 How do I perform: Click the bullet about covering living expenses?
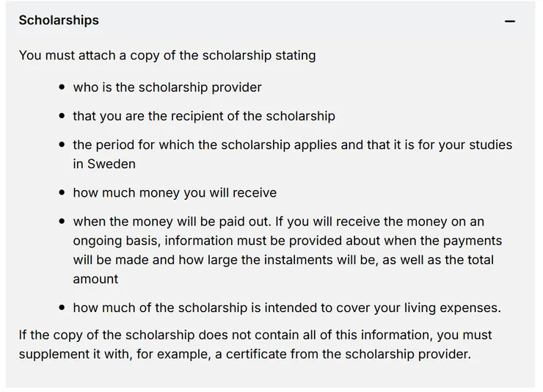click(287, 308)
